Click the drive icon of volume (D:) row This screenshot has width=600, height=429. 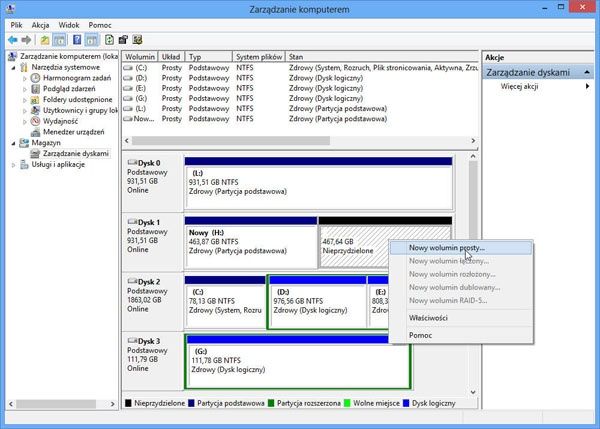point(128,78)
